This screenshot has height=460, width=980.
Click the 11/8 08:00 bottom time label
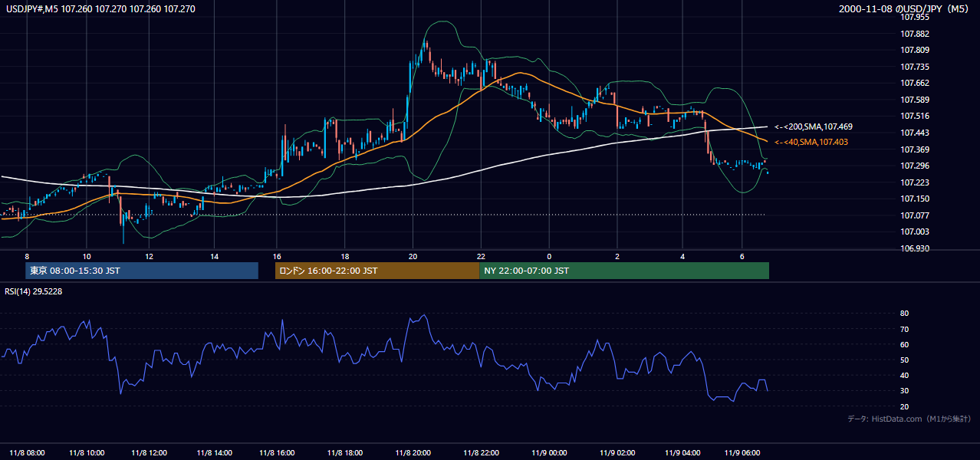click(x=27, y=452)
